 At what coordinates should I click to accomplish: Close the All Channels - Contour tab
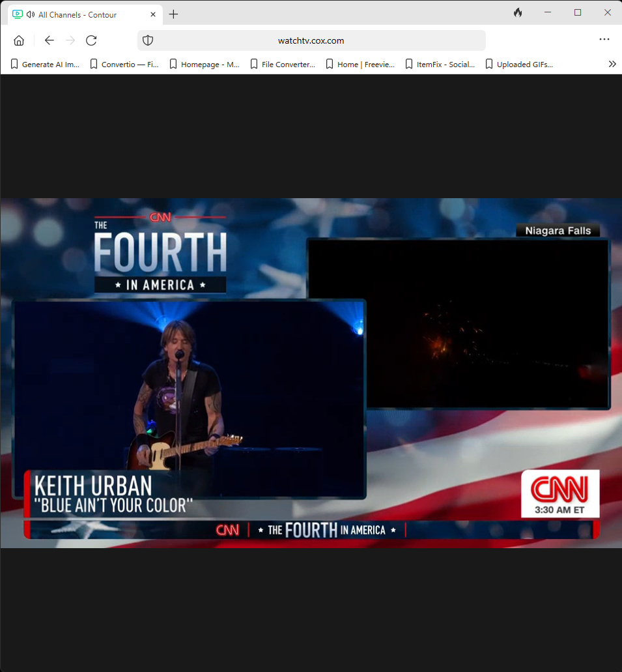[x=153, y=14]
